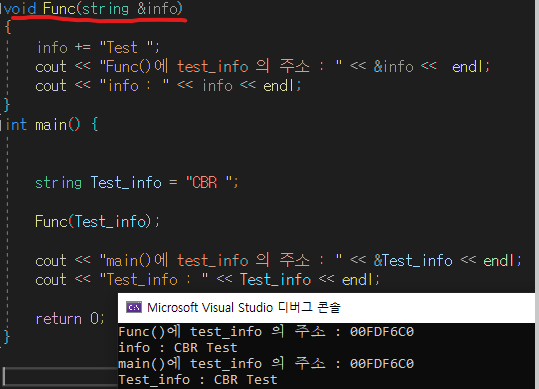Click the 'Func(Test_info);' call line
Screen dimensions: 539x389
click(98, 221)
